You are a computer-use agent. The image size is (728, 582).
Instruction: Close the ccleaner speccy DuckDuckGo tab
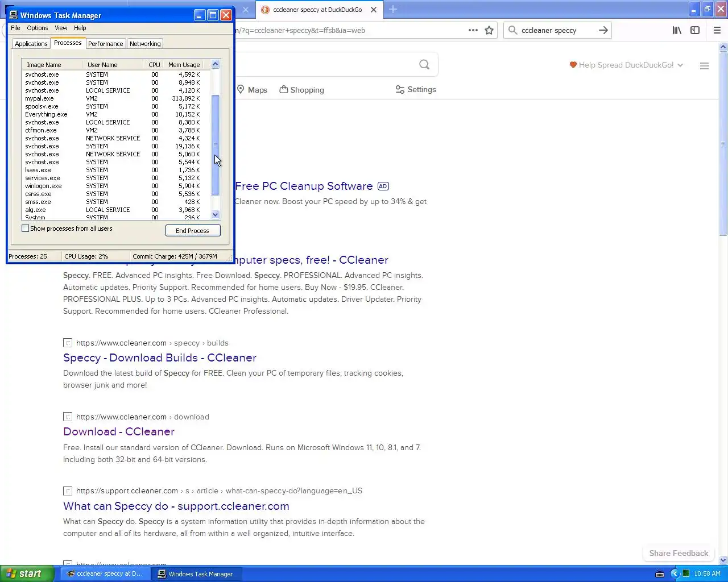click(x=374, y=10)
